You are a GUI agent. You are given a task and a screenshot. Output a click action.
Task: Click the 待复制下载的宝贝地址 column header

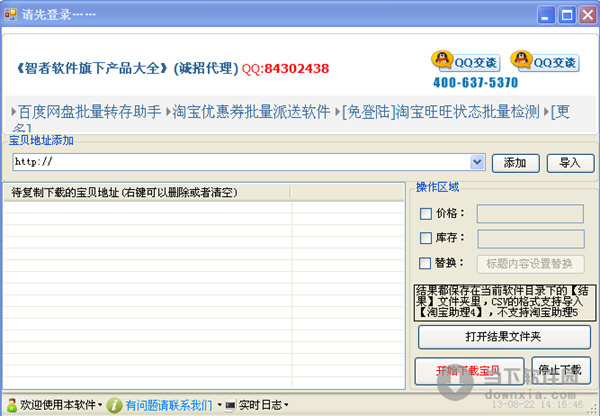pos(147,193)
